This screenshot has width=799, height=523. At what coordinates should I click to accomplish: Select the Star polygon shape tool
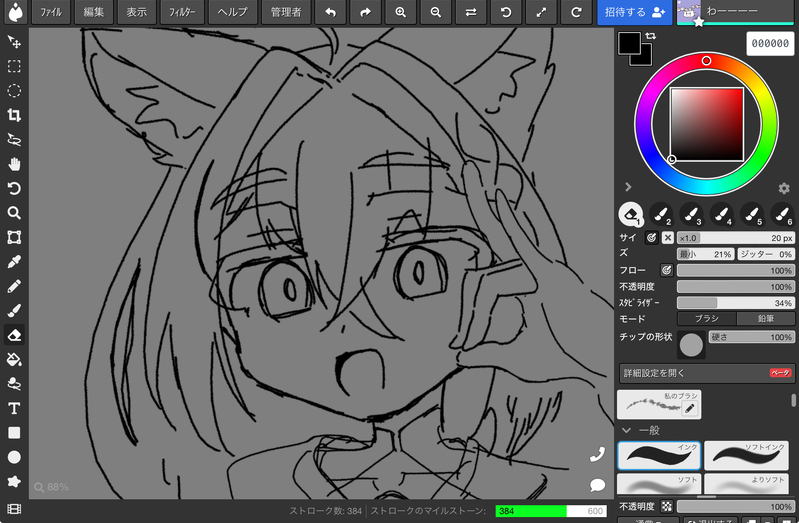tap(14, 482)
